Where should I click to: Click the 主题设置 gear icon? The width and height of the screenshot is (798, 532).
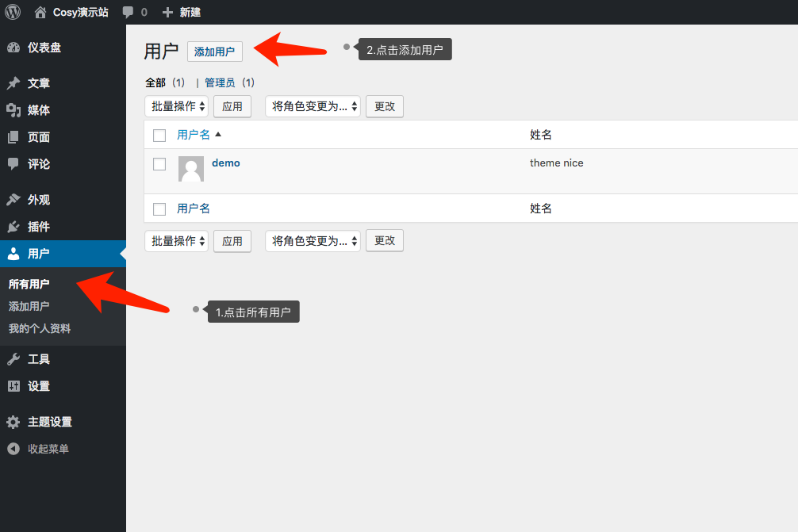coord(13,422)
